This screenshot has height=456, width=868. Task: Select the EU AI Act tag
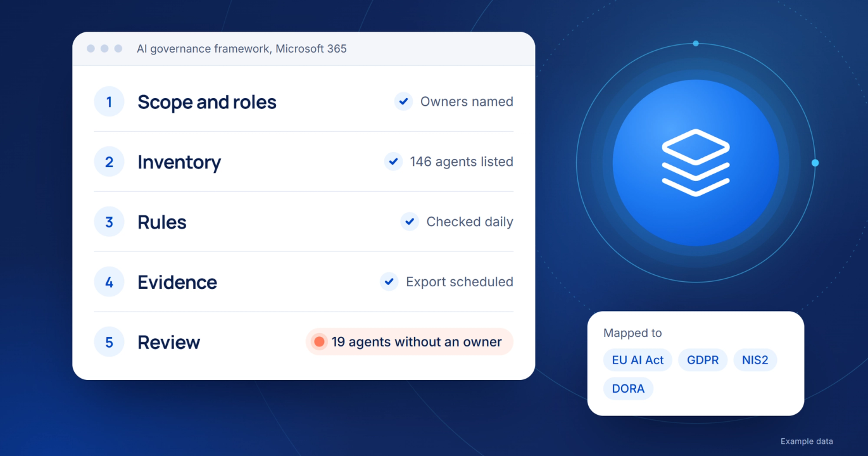(638, 360)
